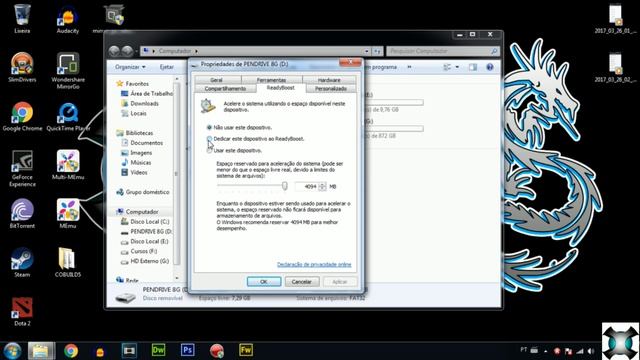
Task: Launch Multi-MEmu desktop shortcut
Action: pos(68,164)
